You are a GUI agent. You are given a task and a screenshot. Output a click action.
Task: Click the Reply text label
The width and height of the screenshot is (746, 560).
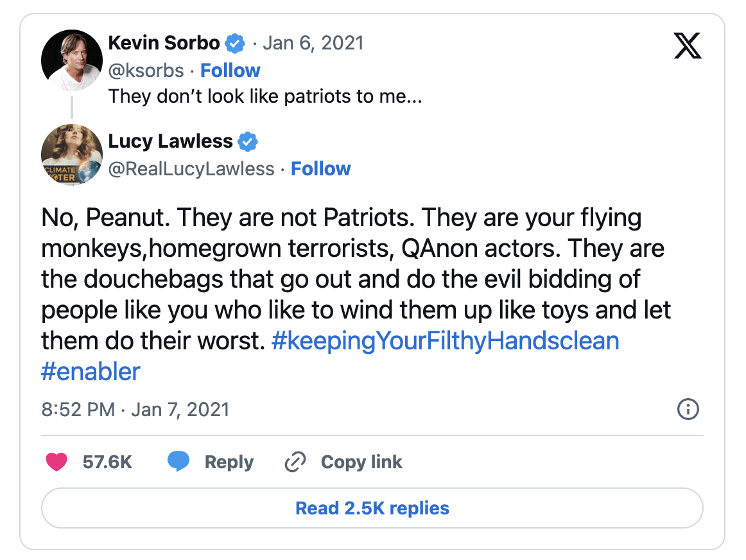click(x=229, y=462)
